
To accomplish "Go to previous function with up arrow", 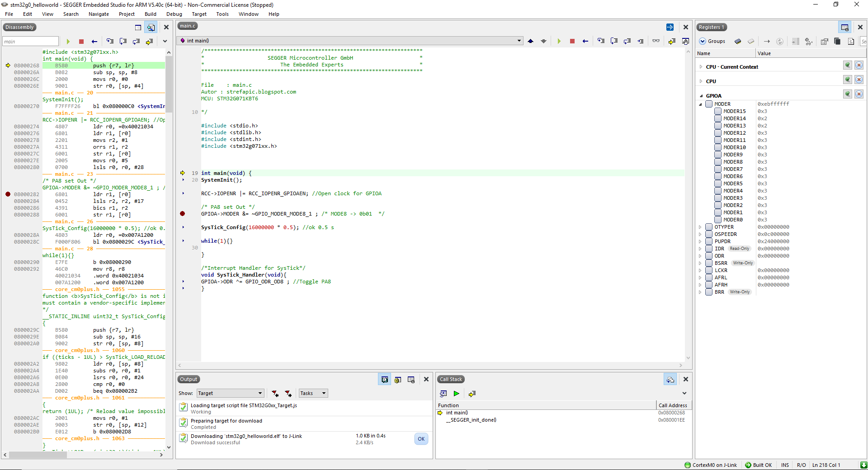I will pos(531,41).
